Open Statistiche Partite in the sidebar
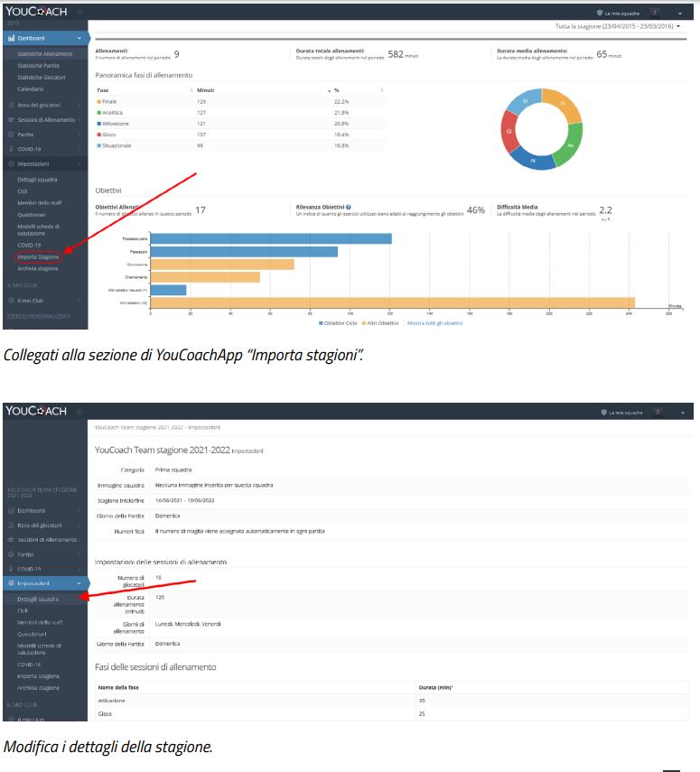 click(38, 66)
